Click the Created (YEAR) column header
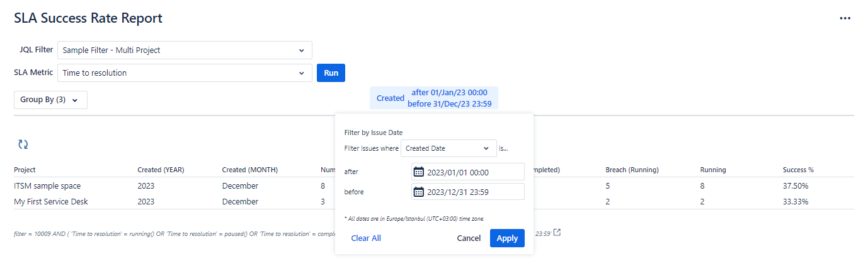 pyautogui.click(x=161, y=170)
